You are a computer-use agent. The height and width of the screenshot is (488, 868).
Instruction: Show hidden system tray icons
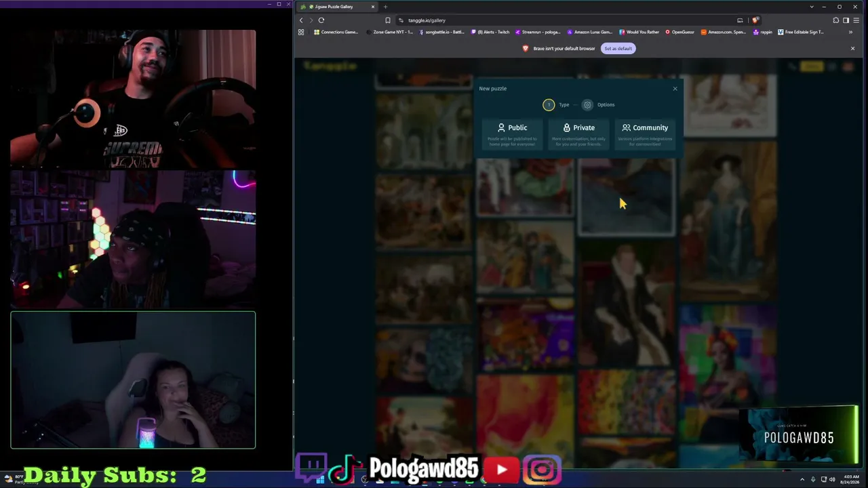[802, 479]
